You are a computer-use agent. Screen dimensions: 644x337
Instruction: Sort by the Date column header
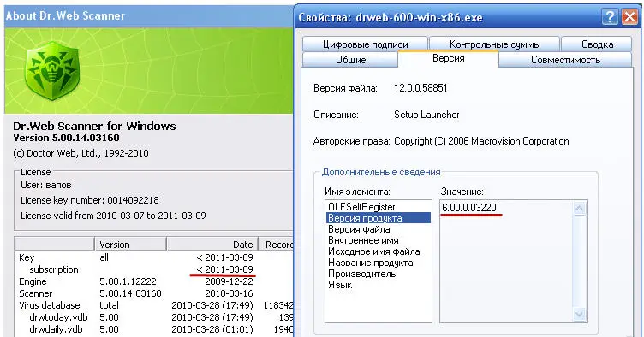click(212, 245)
